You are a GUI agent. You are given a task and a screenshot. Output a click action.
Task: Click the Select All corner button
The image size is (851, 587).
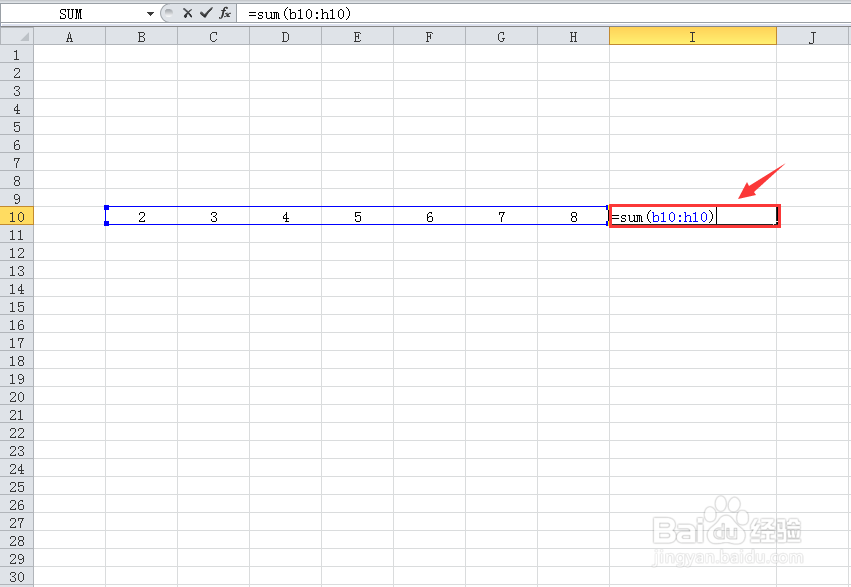click(x=17, y=37)
